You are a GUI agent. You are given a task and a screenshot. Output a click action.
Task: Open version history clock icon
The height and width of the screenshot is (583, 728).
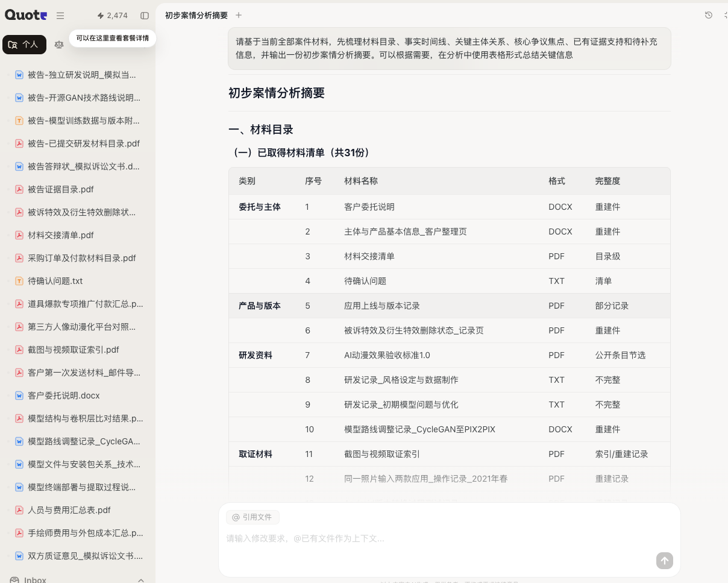click(x=709, y=15)
